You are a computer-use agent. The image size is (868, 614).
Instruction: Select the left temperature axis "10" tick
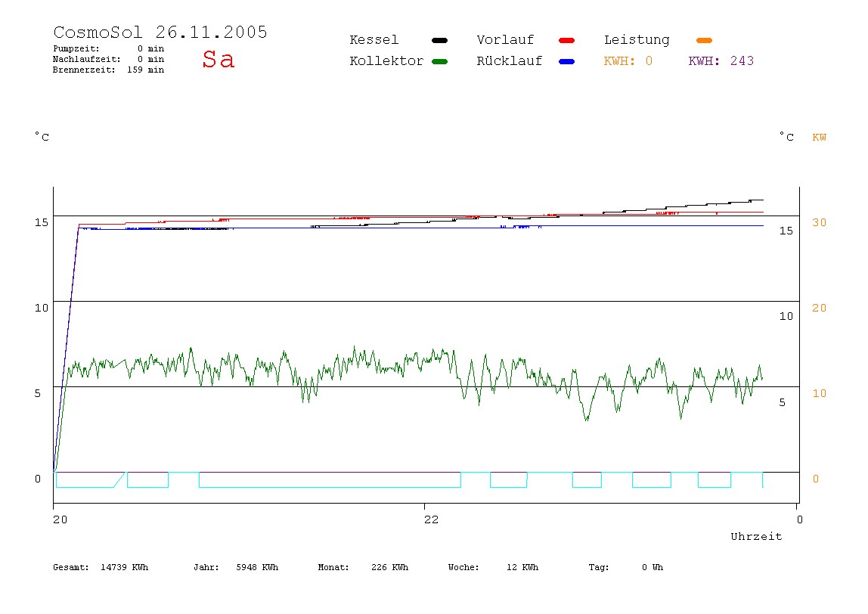[x=42, y=308]
